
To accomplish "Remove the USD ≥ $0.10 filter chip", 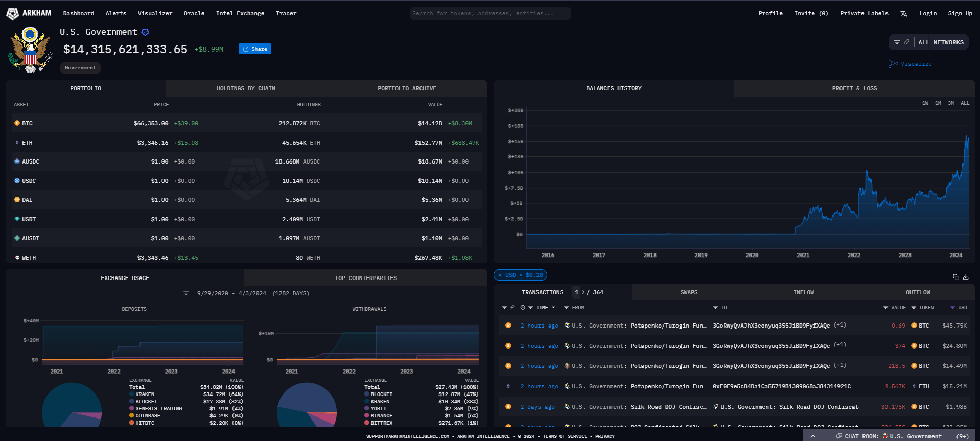I will point(500,275).
